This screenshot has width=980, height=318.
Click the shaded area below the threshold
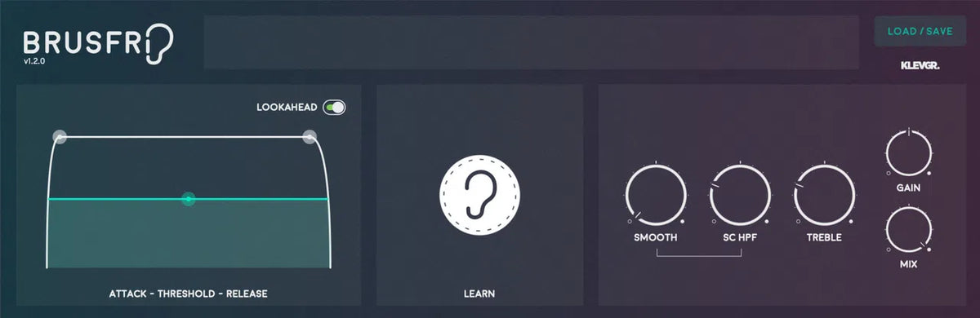click(x=189, y=234)
